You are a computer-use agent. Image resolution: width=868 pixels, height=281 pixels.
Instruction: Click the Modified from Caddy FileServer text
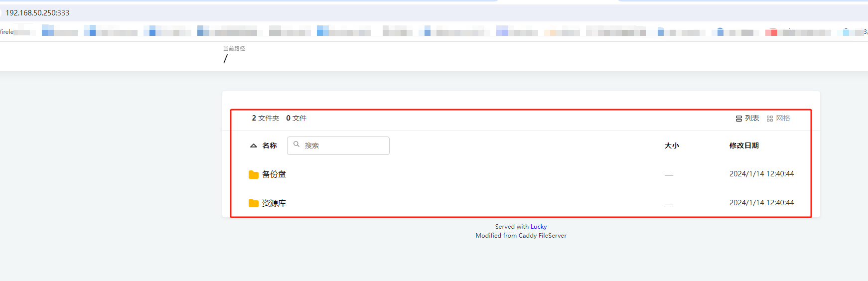tap(521, 236)
